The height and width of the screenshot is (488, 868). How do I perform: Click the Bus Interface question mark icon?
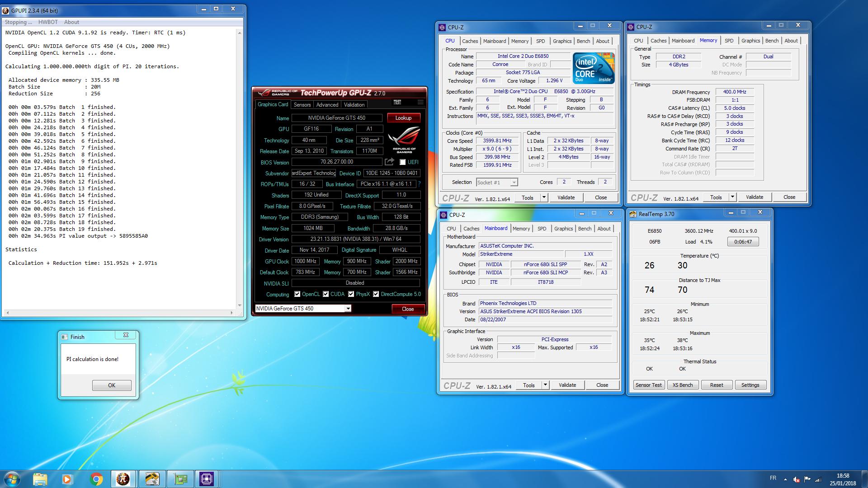point(419,184)
